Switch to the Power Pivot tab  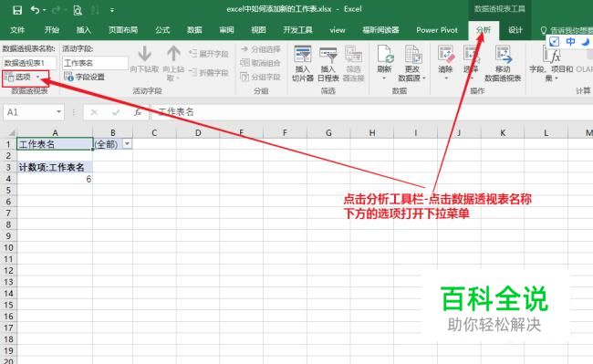click(437, 30)
